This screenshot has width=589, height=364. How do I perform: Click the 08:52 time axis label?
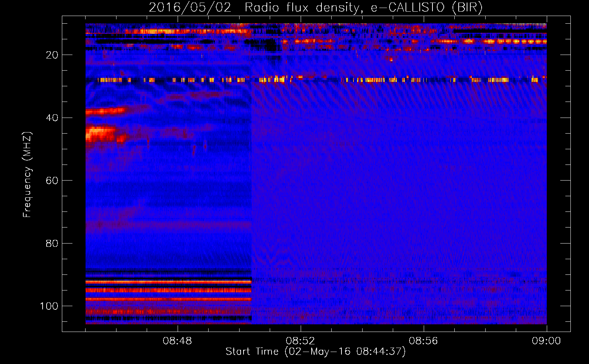pos(300,341)
